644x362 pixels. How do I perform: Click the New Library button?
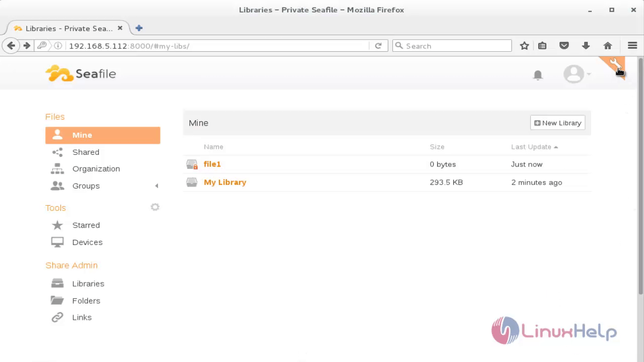pos(557,123)
